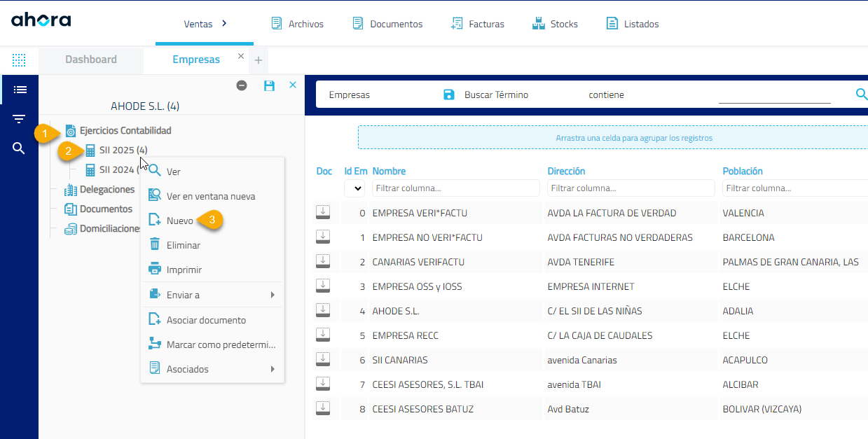Click the minus circle icon in tree panel
The image size is (868, 439).
coord(242,85)
